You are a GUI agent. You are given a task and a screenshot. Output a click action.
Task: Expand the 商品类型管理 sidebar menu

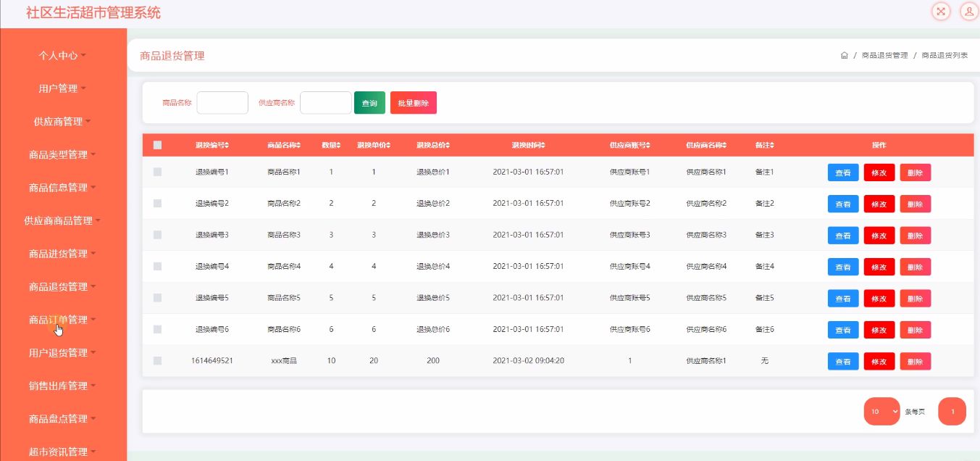63,154
